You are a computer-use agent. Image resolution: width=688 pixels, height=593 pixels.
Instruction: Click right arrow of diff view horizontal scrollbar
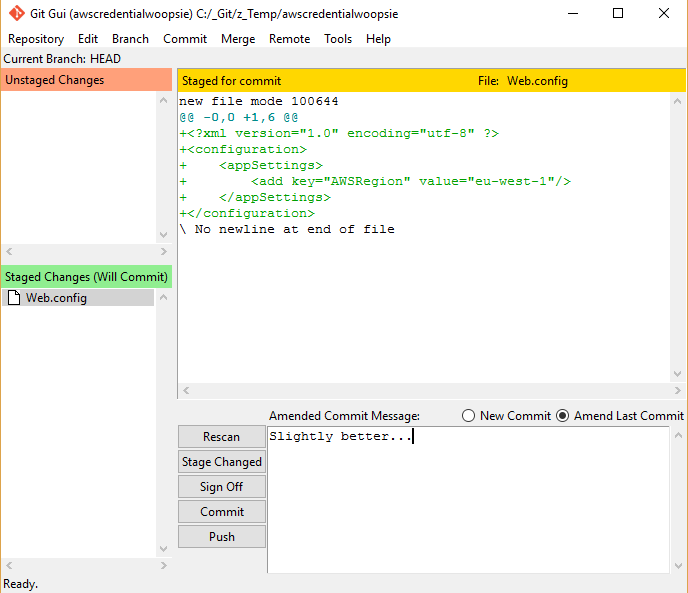[x=677, y=390]
